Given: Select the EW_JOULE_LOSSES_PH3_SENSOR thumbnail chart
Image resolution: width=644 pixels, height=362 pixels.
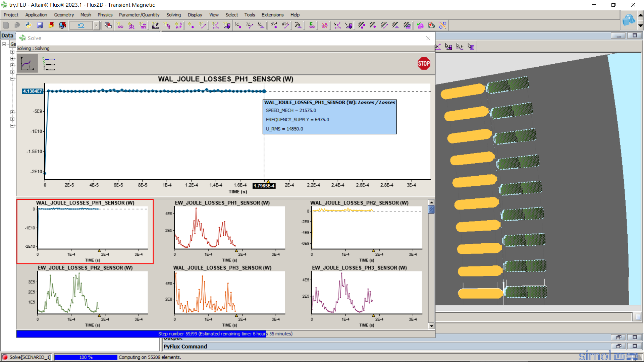Looking at the screenshot, I should coord(360,296).
